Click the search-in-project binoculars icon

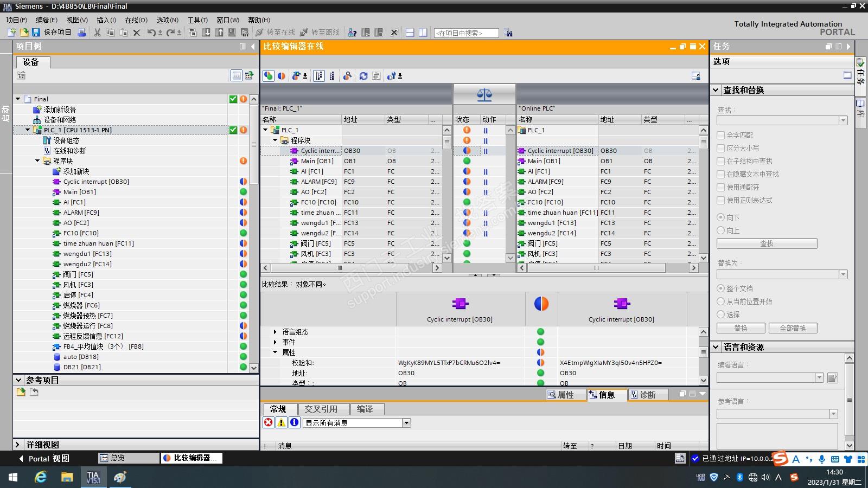(x=508, y=33)
